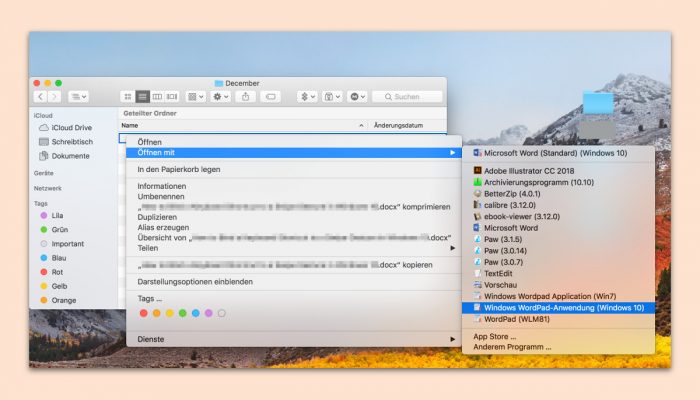Go forward with Finder forward arrow
The height and width of the screenshot is (400, 700).
click(x=54, y=96)
